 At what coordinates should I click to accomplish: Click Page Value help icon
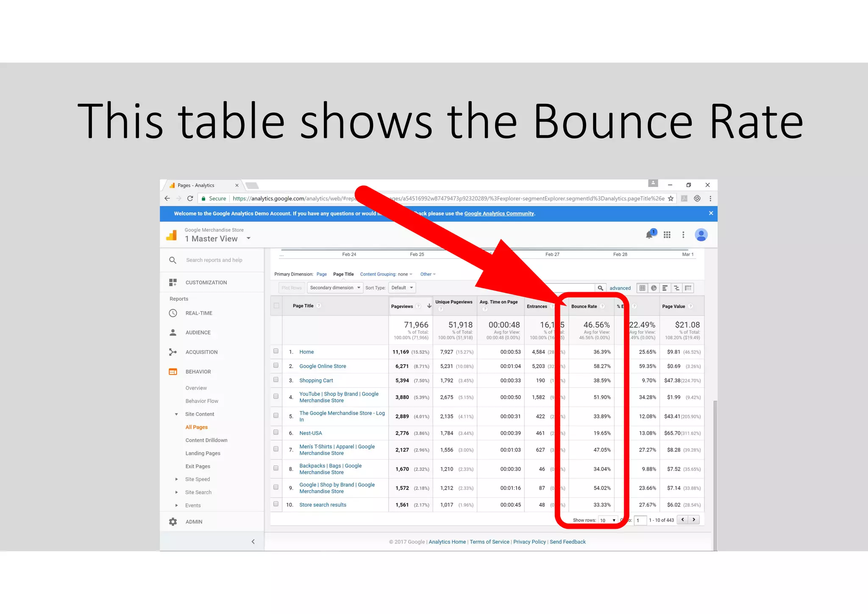[690, 306]
